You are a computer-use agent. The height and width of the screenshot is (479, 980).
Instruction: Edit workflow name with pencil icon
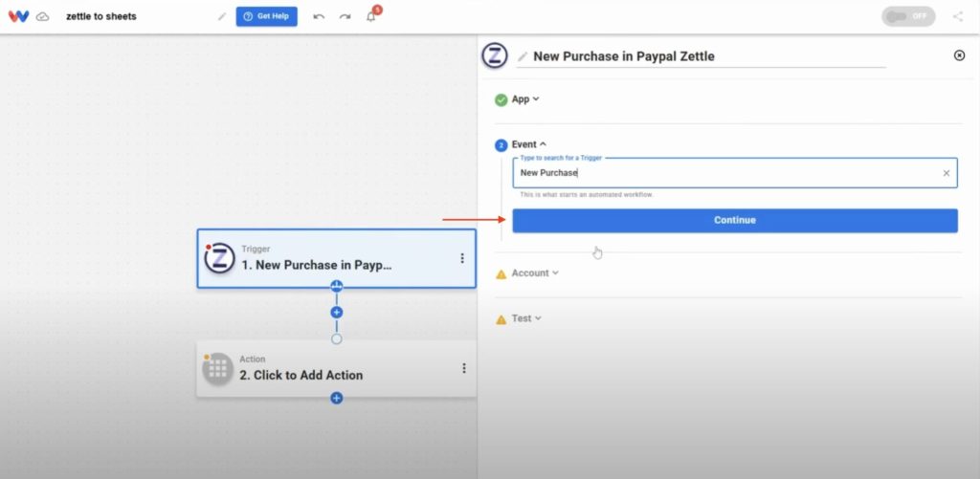[222, 17]
